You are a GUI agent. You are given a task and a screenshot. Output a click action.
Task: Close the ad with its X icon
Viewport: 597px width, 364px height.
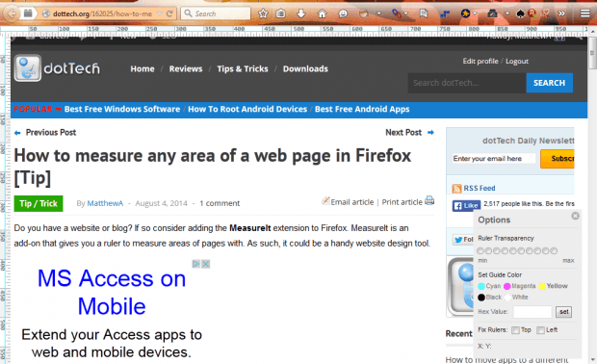(x=206, y=264)
